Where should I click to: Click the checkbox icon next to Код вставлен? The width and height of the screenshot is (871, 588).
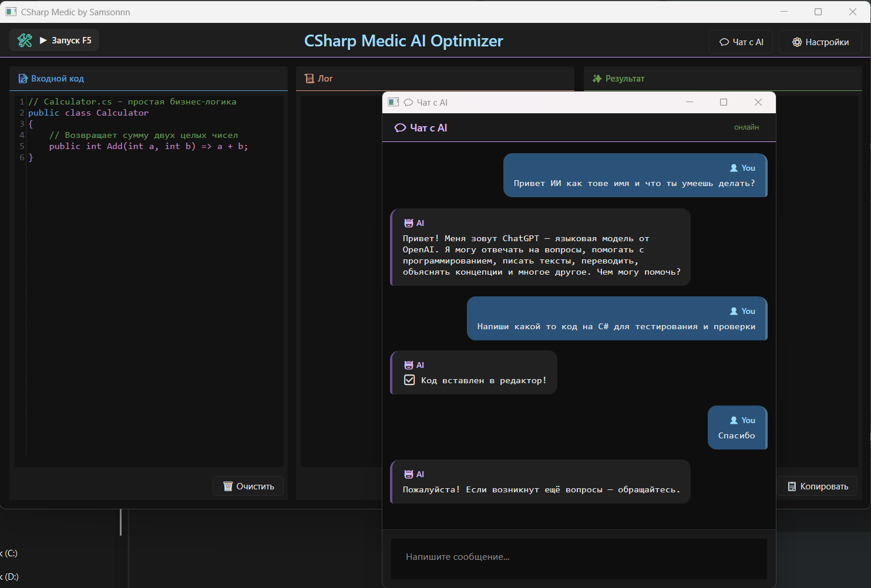[x=410, y=380]
